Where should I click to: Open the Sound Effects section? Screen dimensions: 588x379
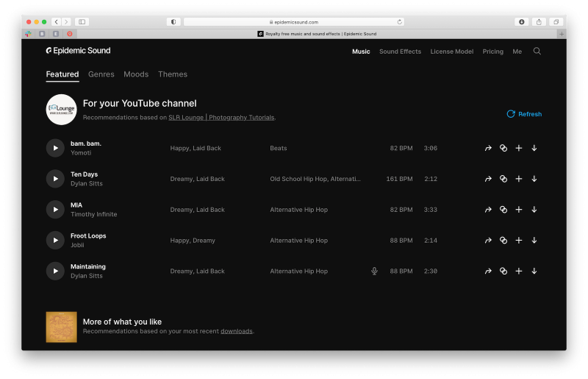click(400, 52)
